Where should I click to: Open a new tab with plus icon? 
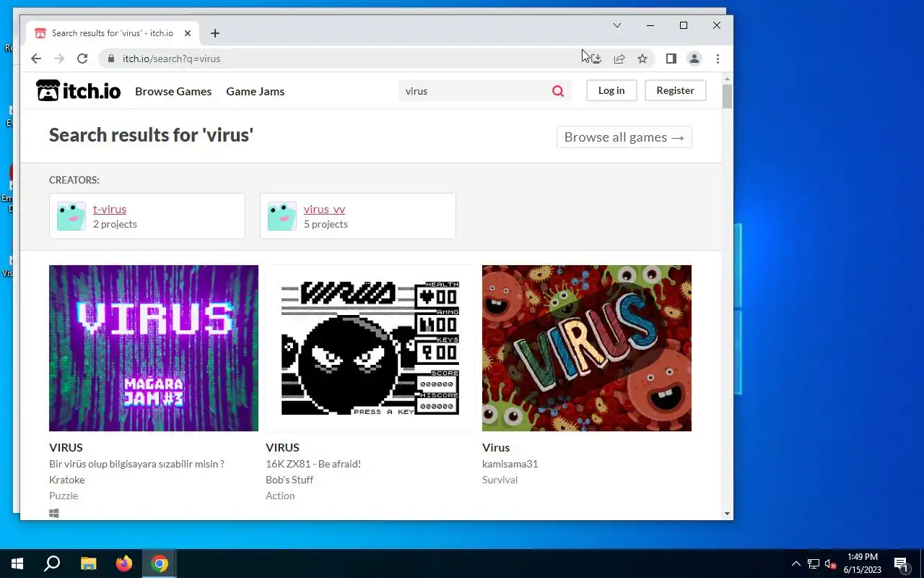pos(215,33)
